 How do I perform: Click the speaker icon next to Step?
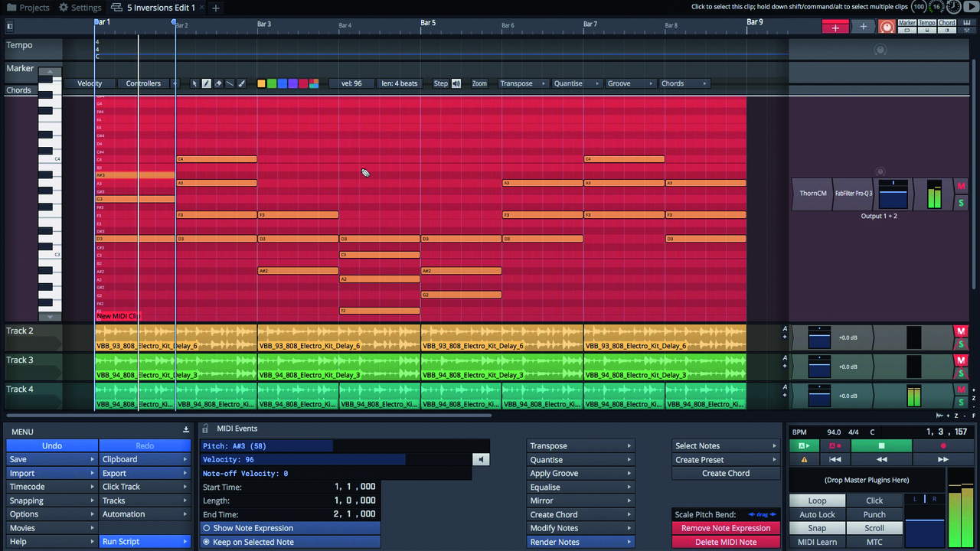point(456,83)
